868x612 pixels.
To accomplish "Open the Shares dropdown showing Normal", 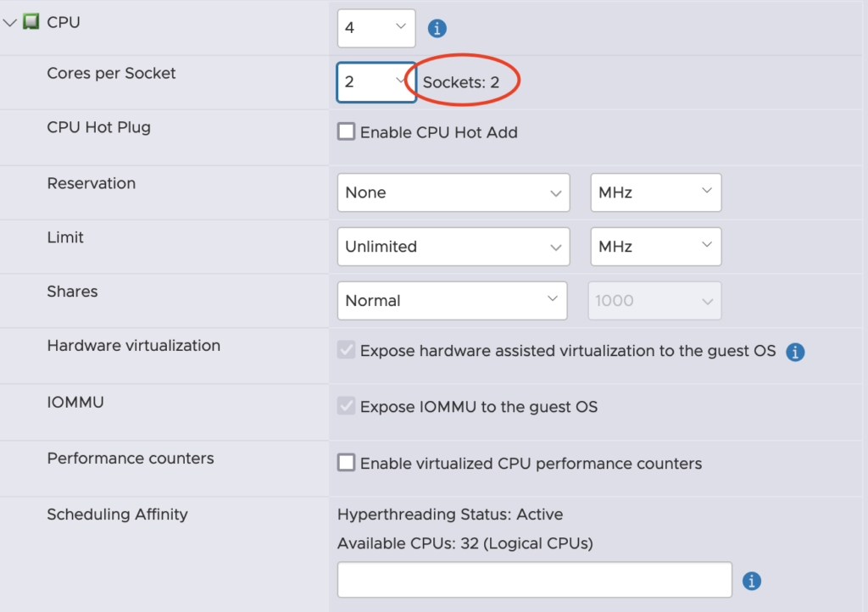I will [452, 301].
